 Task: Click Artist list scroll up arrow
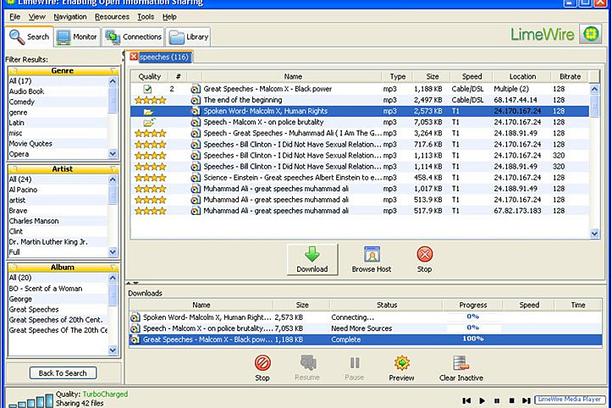click(x=112, y=180)
